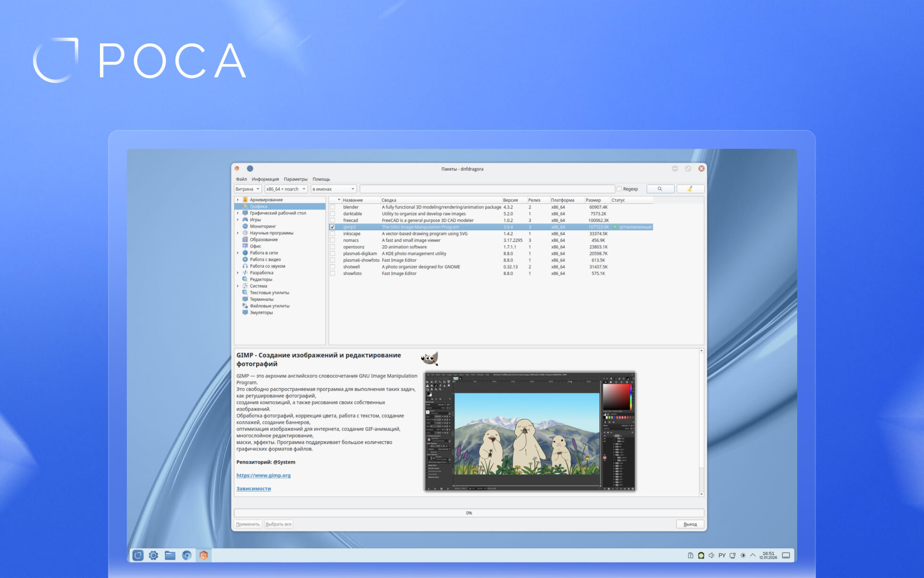Select the Работа со звуком headphones icon

[x=245, y=266]
